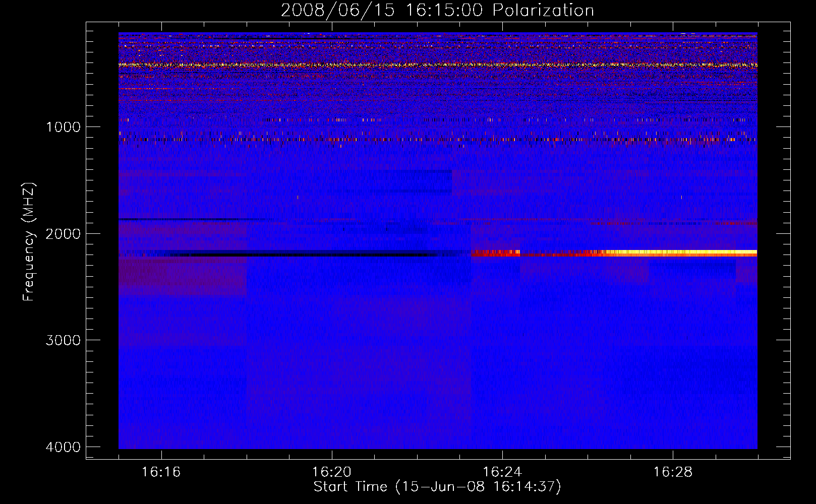Click the 1000 frequency tick label

(64, 127)
